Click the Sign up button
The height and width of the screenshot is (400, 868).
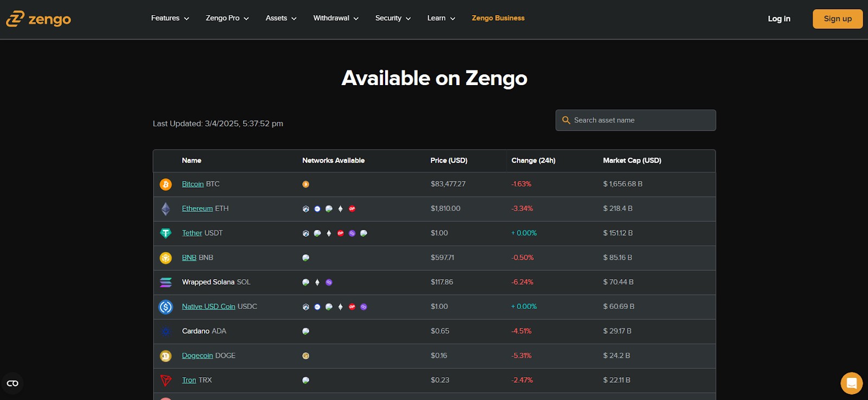[838, 19]
